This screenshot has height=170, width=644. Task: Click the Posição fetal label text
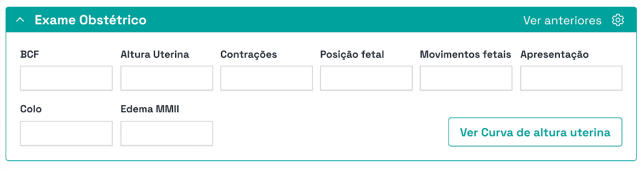[352, 55]
